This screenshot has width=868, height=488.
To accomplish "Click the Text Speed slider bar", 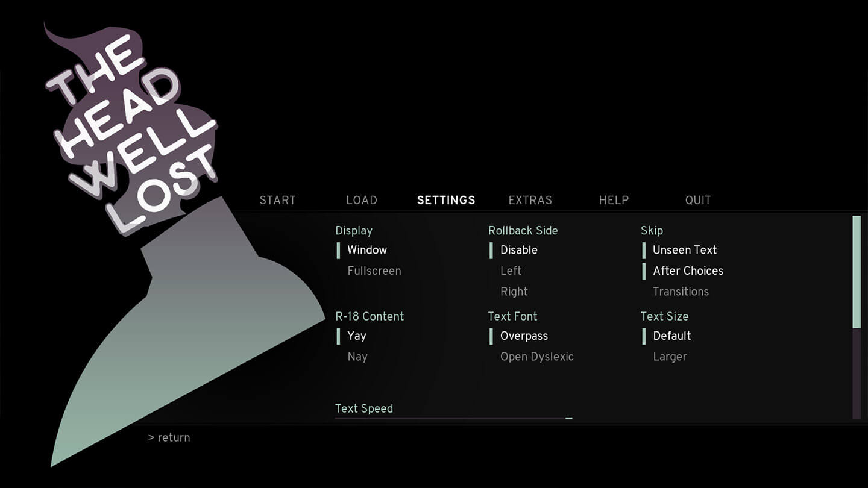I will (x=453, y=418).
